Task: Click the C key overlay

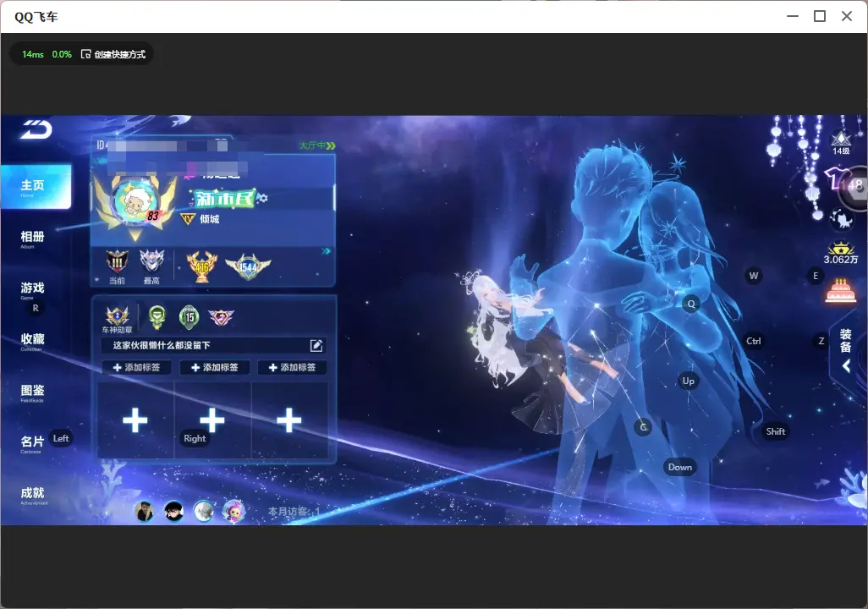Action: [x=643, y=427]
